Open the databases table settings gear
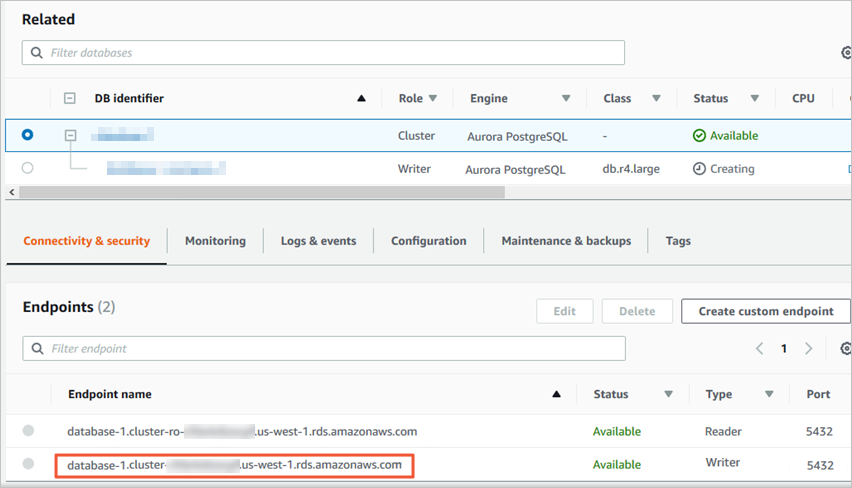 coord(846,53)
